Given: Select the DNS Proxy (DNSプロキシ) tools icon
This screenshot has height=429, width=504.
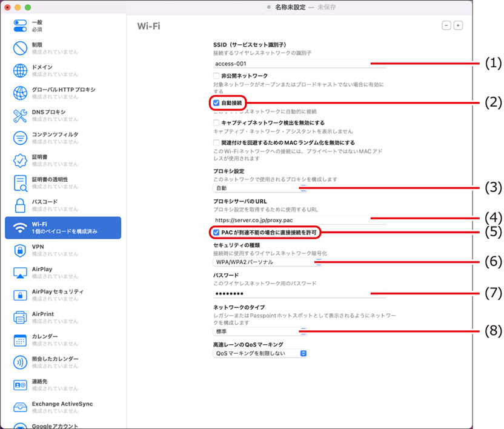Looking at the screenshot, I should (x=20, y=116).
